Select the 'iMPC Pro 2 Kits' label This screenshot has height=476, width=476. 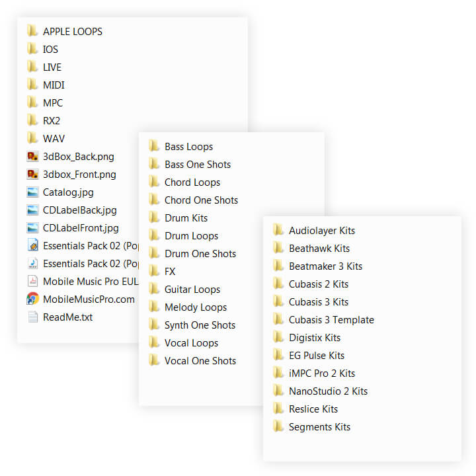coord(322,373)
